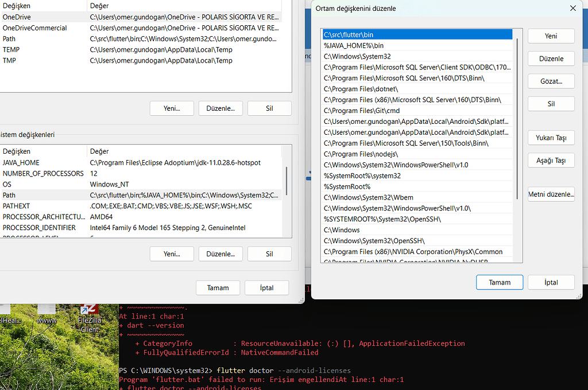Delete the selected path with Sil

pos(550,103)
